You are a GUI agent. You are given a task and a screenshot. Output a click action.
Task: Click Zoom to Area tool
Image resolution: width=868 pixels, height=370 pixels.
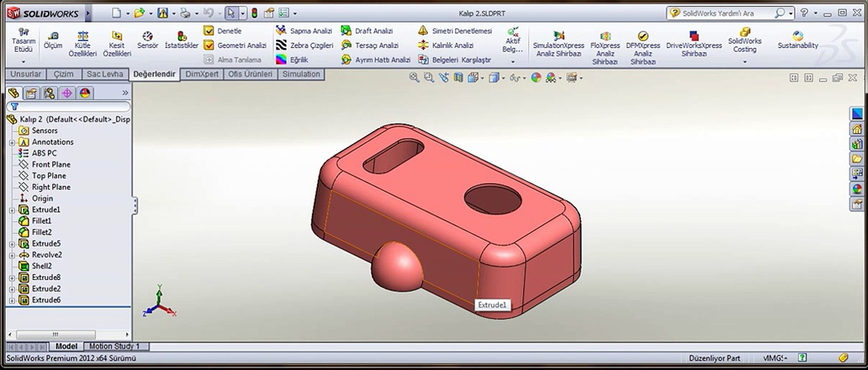pyautogui.click(x=429, y=78)
